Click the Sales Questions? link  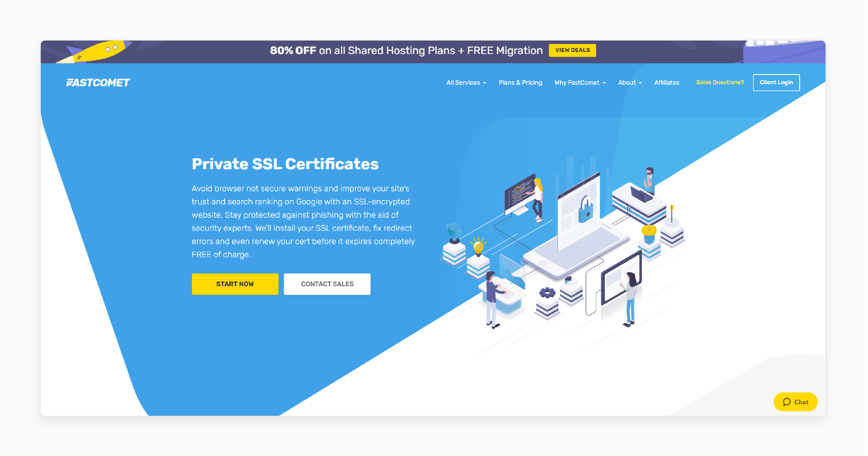[x=720, y=82]
